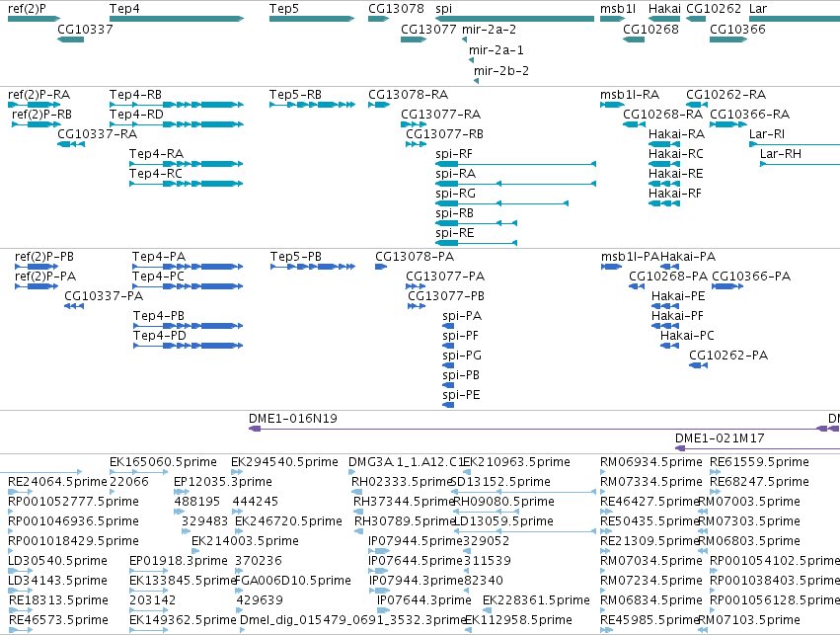The width and height of the screenshot is (840, 635).
Task: Click the CG10366-RA transcript label
Action: click(x=750, y=115)
